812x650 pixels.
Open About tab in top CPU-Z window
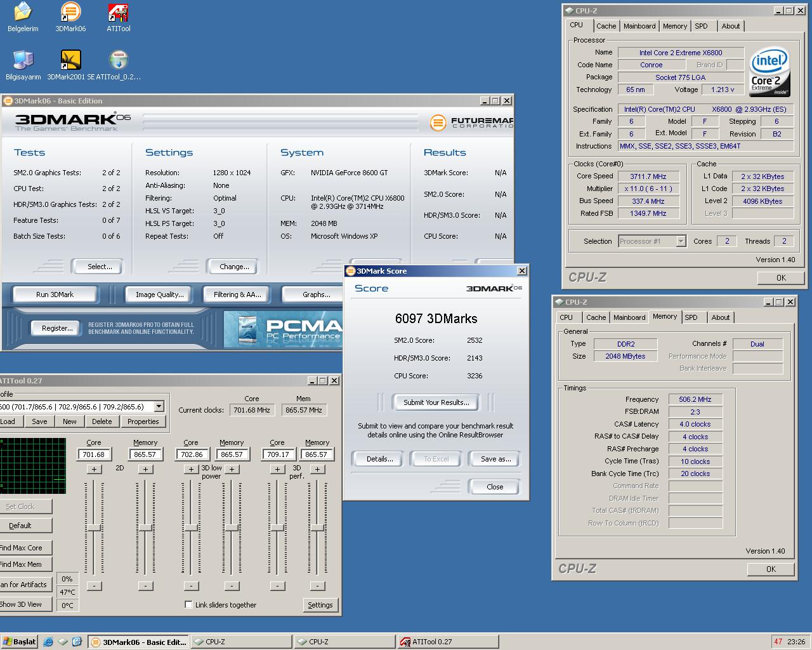pyautogui.click(x=730, y=26)
